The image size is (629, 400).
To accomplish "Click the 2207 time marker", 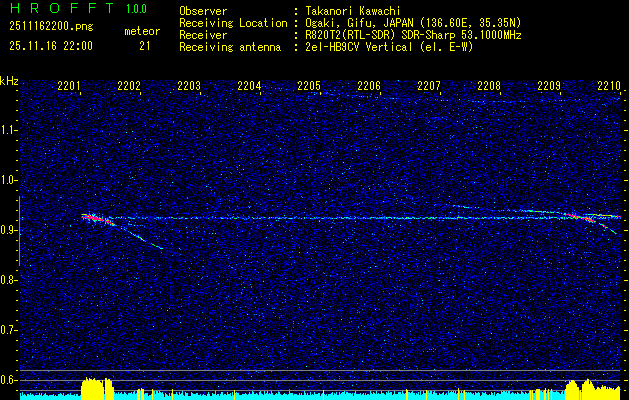I will (x=429, y=85).
